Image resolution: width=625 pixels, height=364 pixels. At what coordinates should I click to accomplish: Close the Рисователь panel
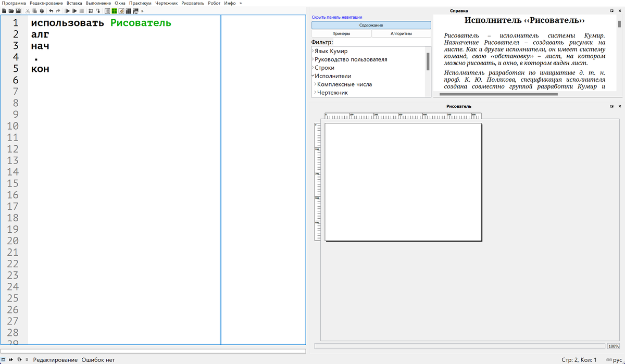click(620, 106)
